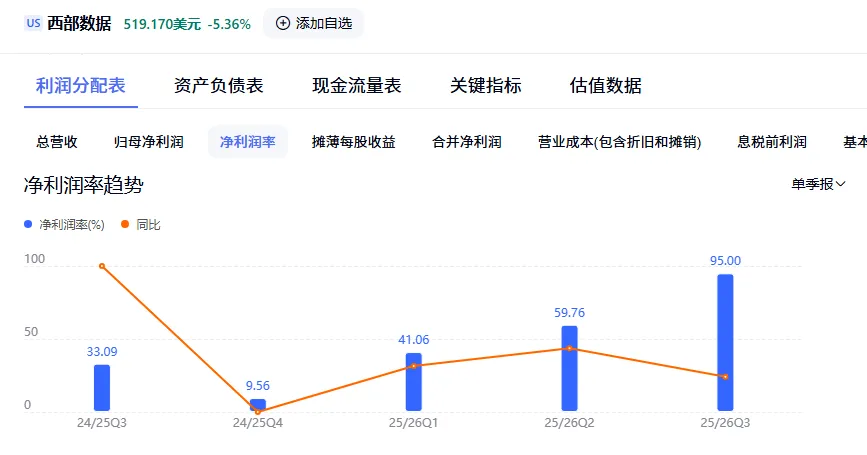
Task: Click the -5.36% change value
Action: coord(229,24)
